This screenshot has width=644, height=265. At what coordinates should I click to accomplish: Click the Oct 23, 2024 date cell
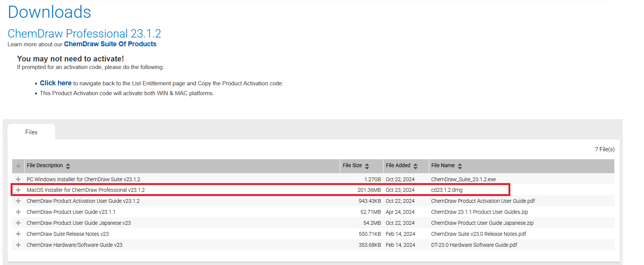click(x=400, y=190)
